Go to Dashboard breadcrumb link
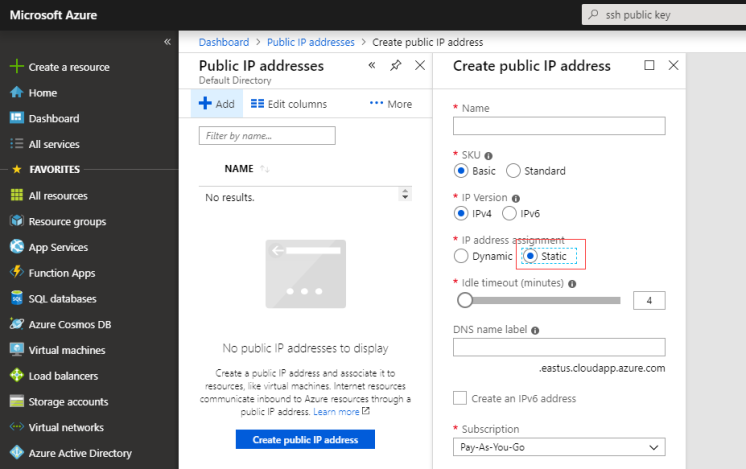The image size is (746, 469). point(224,42)
